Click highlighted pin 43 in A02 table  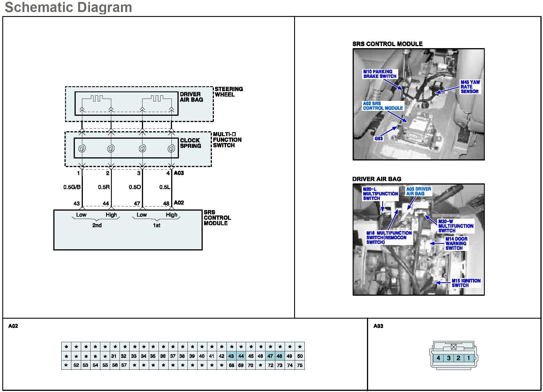click(x=231, y=356)
